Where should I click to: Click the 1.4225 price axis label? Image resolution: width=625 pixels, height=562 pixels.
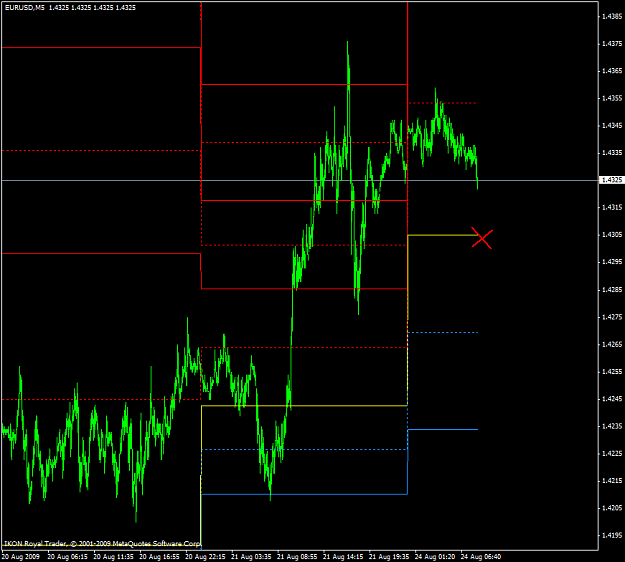click(612, 454)
